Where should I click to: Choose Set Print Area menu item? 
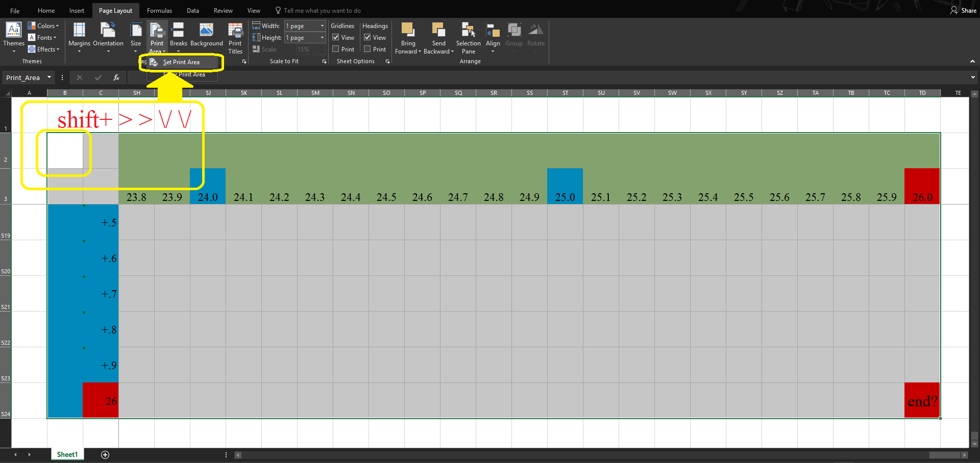click(182, 62)
